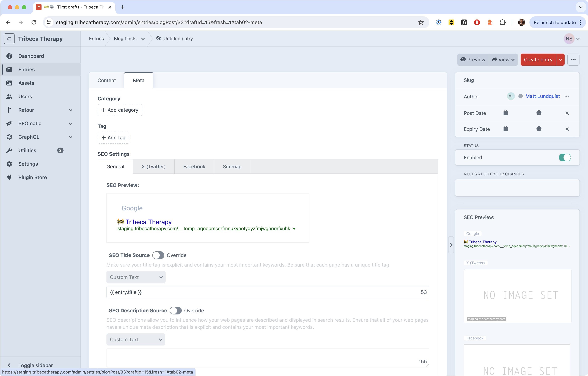The width and height of the screenshot is (588, 376).
Task: Collapse the right details pane chevron
Action: pos(451,245)
